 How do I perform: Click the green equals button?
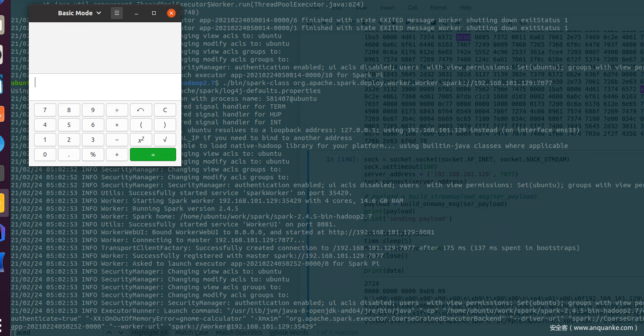pyautogui.click(x=153, y=154)
